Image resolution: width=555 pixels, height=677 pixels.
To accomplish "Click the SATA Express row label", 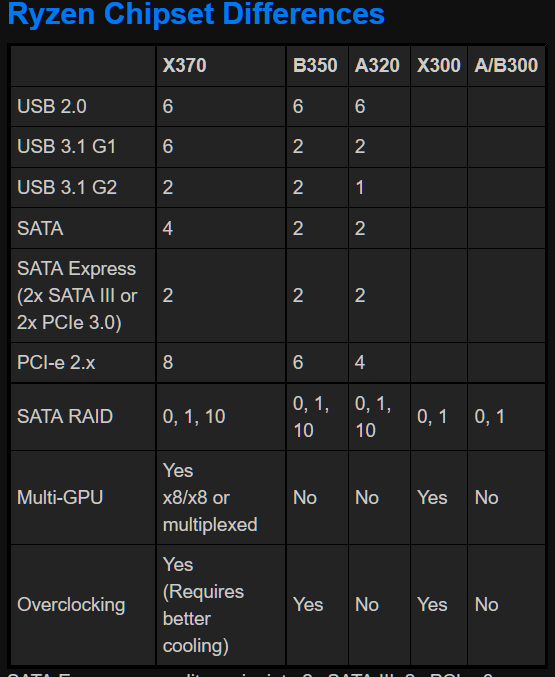I will point(77,296).
